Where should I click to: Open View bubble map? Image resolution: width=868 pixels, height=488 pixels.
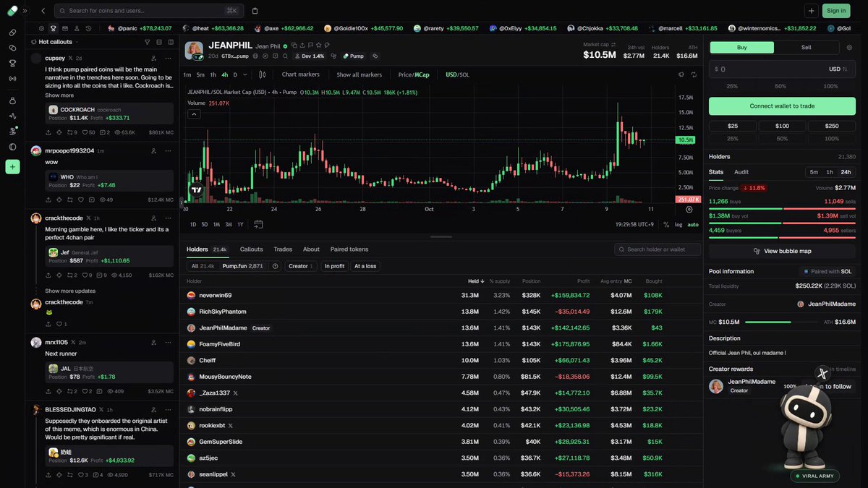point(782,251)
